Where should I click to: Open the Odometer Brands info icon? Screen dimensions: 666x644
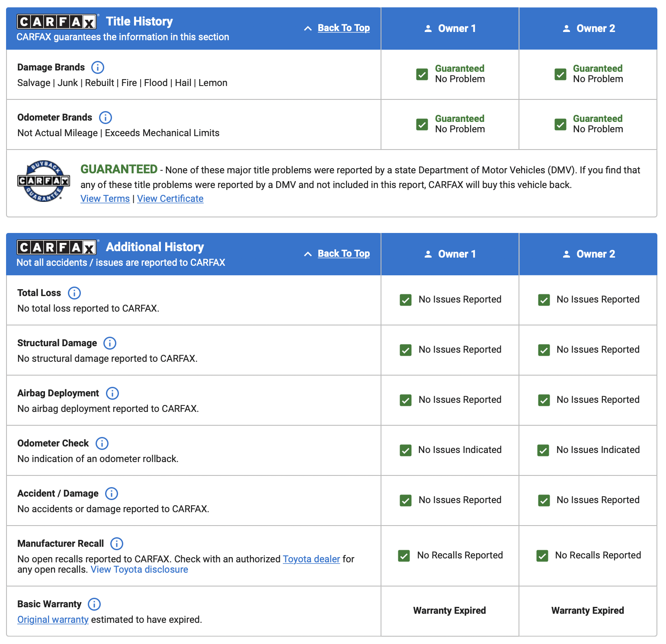click(106, 118)
